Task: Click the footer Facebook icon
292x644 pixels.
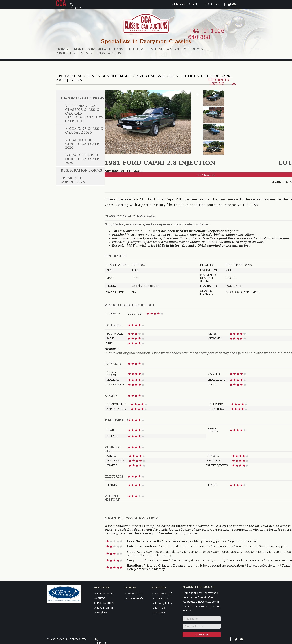Action: 230,639
